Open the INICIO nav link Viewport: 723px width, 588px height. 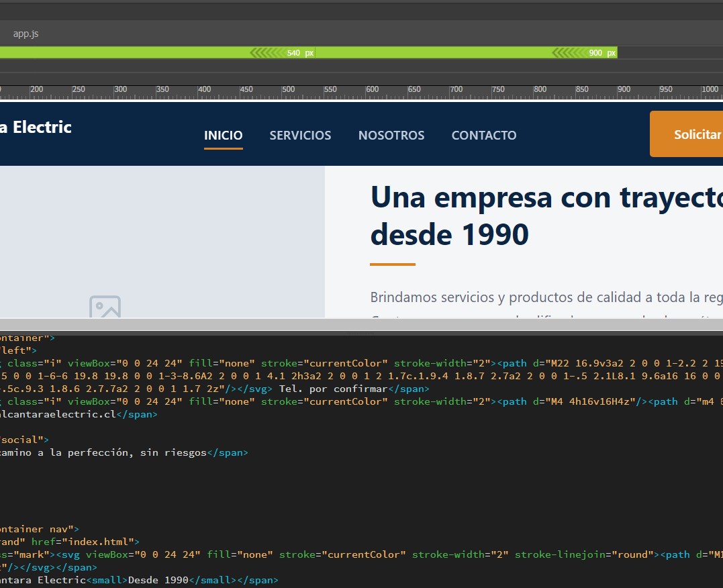[223, 135]
